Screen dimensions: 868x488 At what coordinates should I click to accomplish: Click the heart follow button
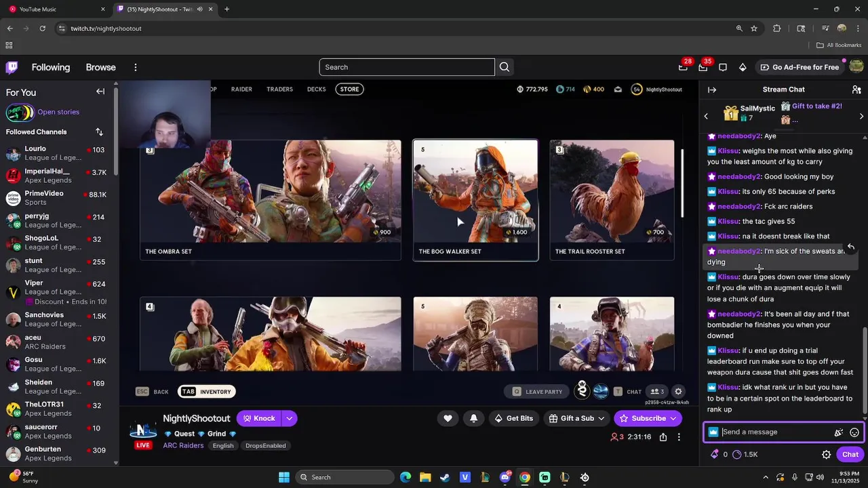[448, 418]
